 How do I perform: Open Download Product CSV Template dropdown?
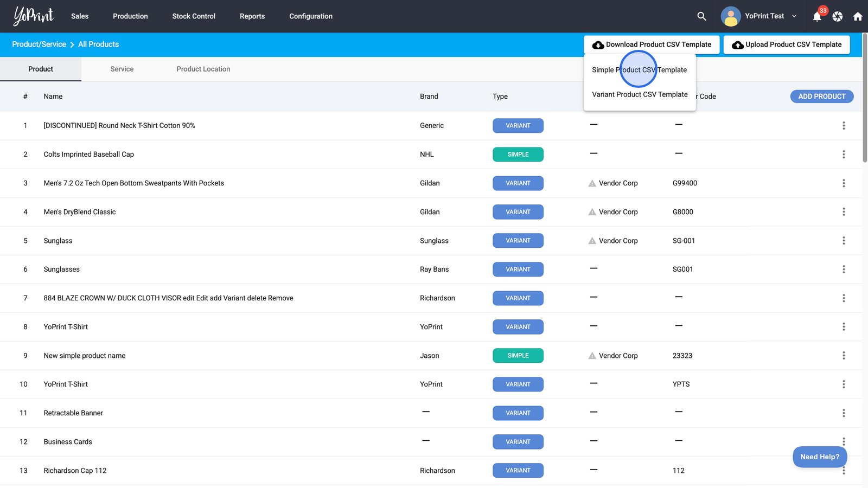tap(652, 44)
